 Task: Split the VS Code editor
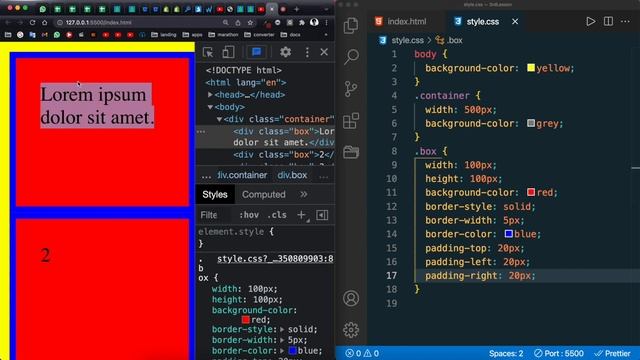pyautogui.click(x=608, y=21)
